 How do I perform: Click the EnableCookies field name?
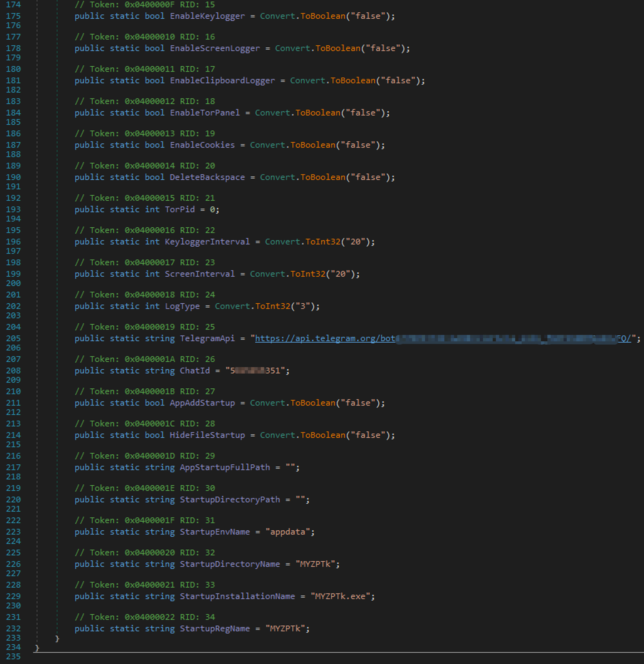click(x=202, y=145)
